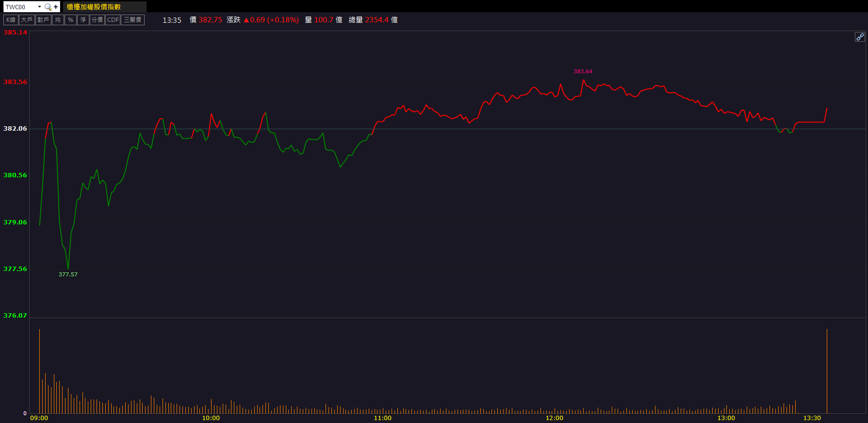Toggle the 均 average line button
Image resolution: width=868 pixels, height=423 pixels.
click(x=58, y=20)
